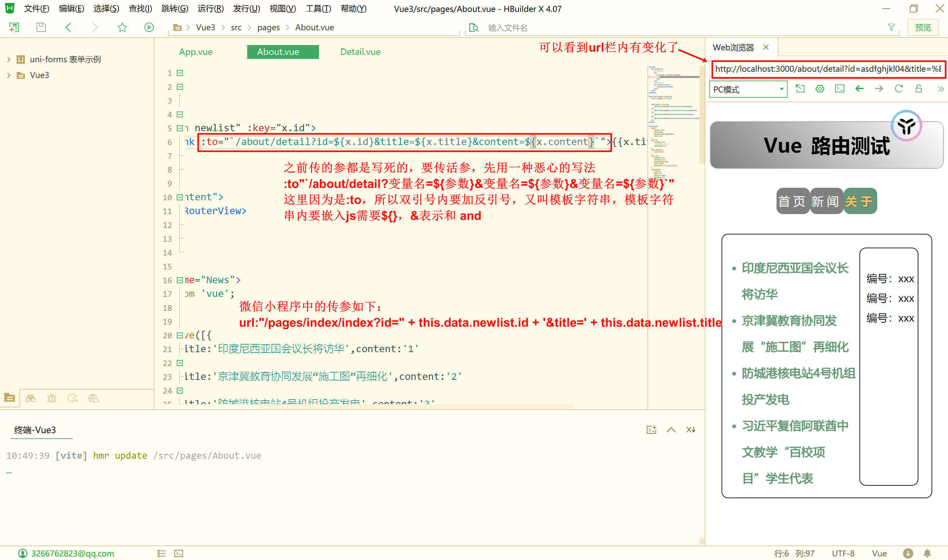Expand the uni-forms 表单示例 project
Screen dimensions: 948x560
(x=9, y=59)
